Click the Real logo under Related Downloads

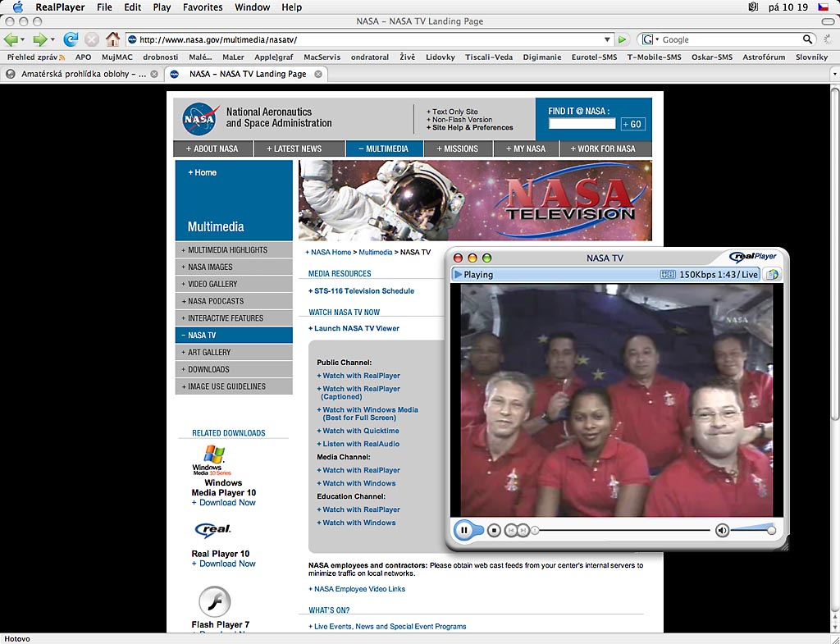(212, 530)
